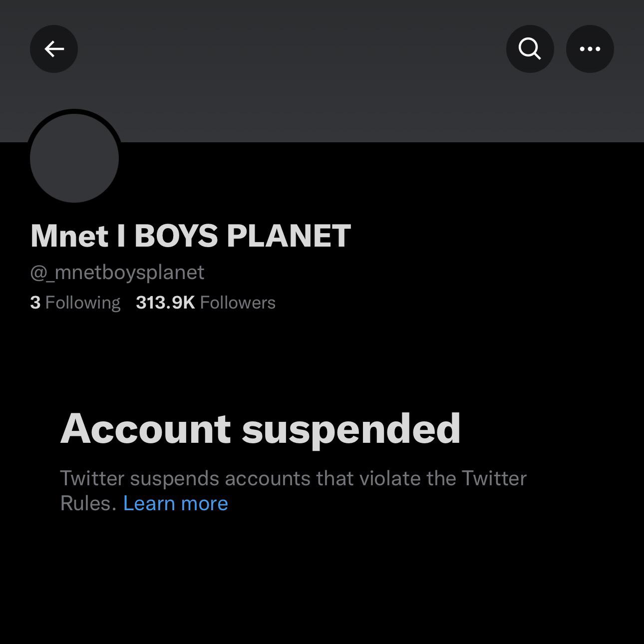The height and width of the screenshot is (644, 644).
Task: Click the Twitter suspends accounts notice text
Action: tap(293, 478)
